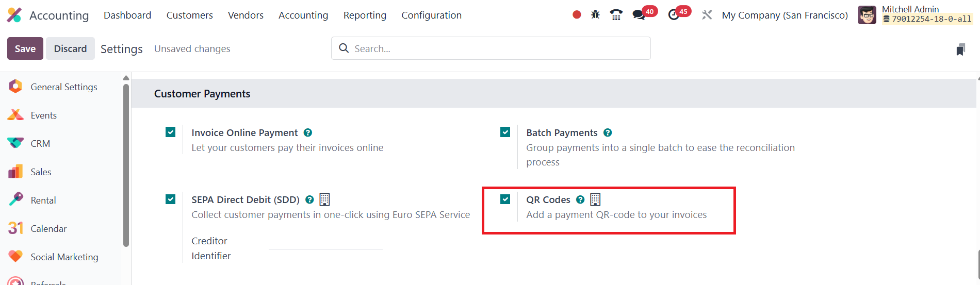Uncheck the Invoice Online Payment checkbox
The height and width of the screenshot is (285, 980).
pyautogui.click(x=171, y=132)
